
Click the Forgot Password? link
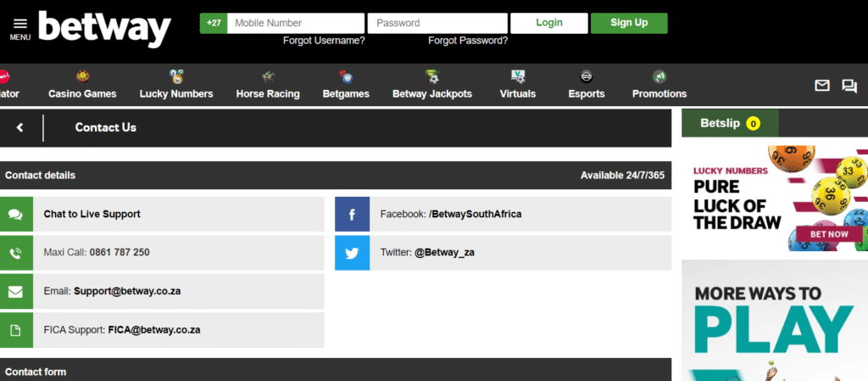click(x=468, y=41)
